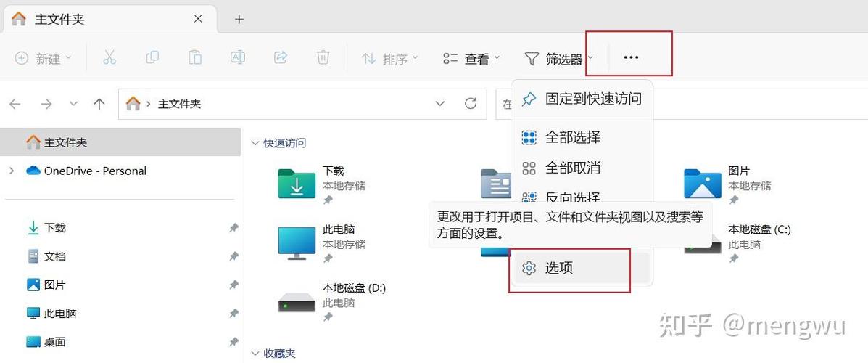This screenshot has width=868, height=363.
Task: Open a new tab with plus button
Action: tap(239, 20)
